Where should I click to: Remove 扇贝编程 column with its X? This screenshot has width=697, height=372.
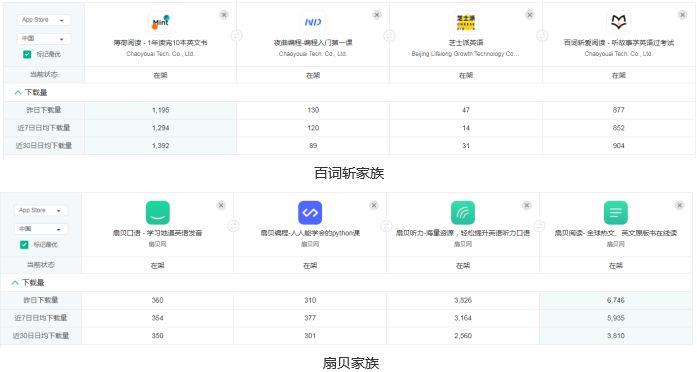point(374,205)
